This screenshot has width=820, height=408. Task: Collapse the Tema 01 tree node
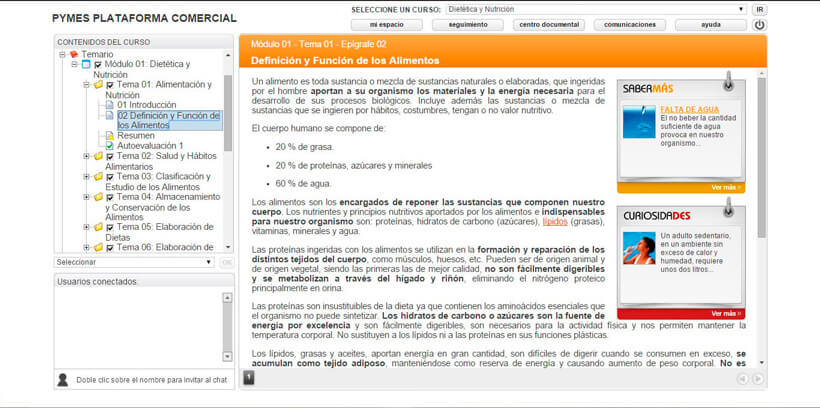[x=86, y=85]
